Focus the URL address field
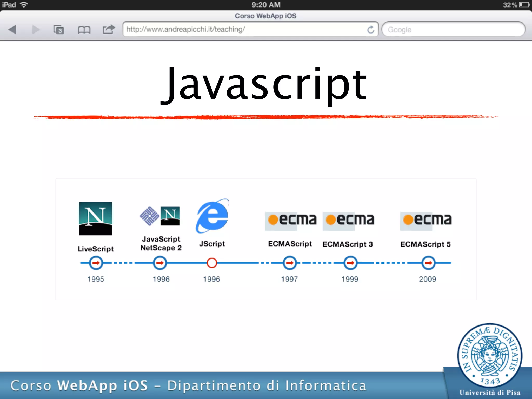This screenshot has width=532, height=399. (250, 29)
